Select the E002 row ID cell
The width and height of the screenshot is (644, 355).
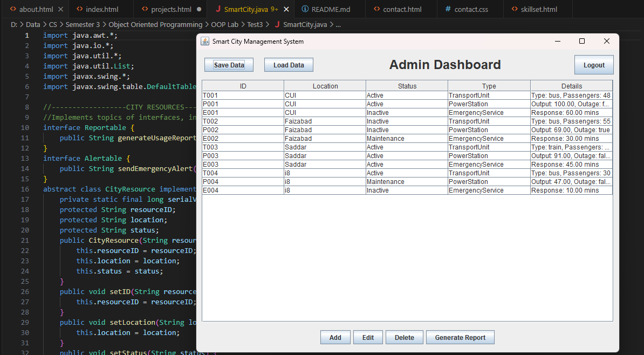coord(243,139)
